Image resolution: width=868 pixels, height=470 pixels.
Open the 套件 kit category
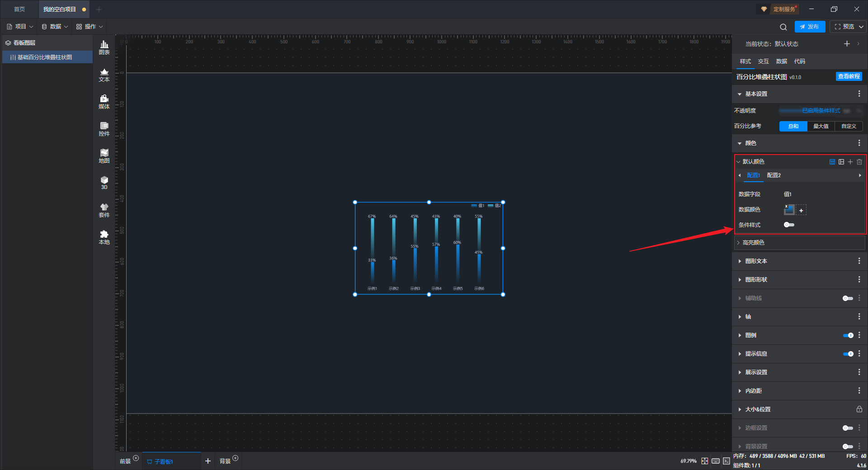pos(104,210)
